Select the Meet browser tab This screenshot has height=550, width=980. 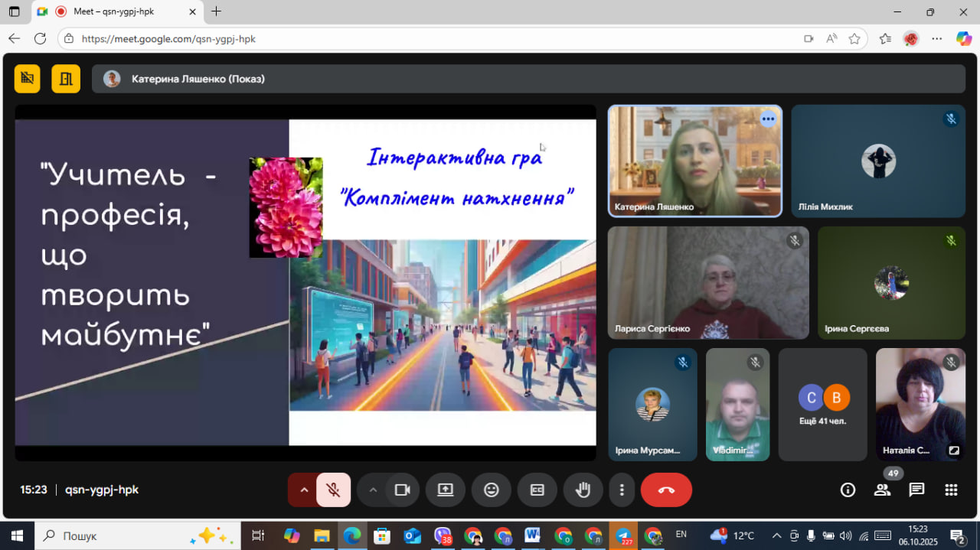point(113,11)
